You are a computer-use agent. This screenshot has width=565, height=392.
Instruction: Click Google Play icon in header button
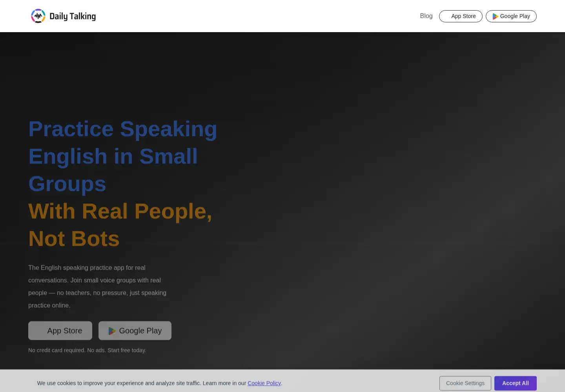tap(495, 16)
